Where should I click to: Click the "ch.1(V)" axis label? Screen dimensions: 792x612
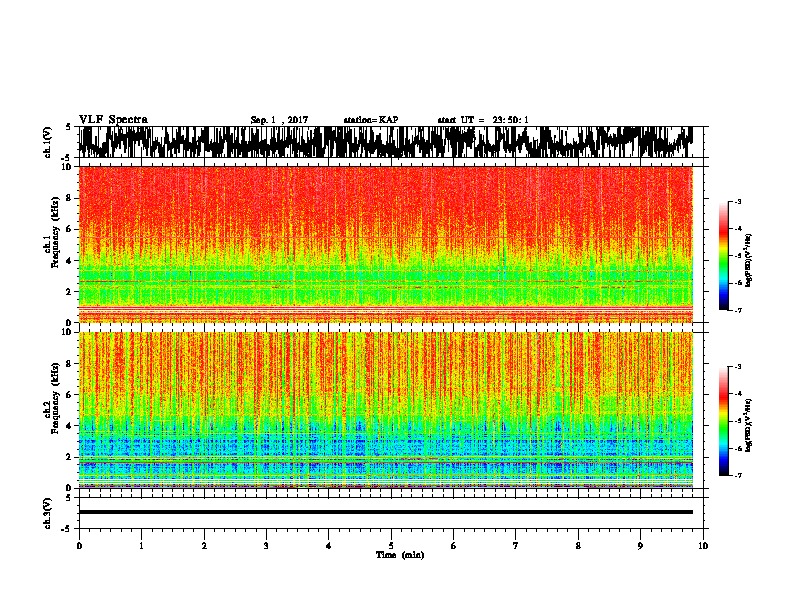click(x=48, y=142)
